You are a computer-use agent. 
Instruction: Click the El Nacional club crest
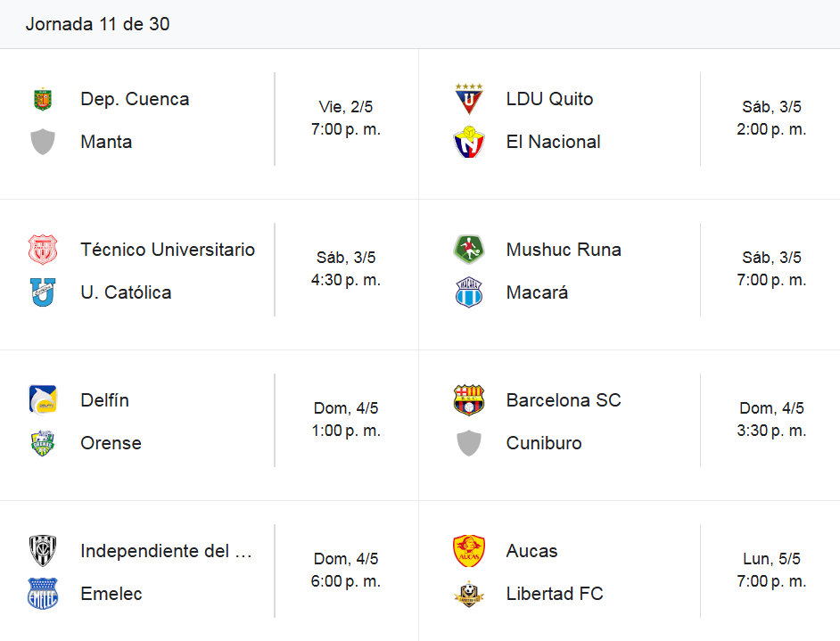click(x=469, y=142)
